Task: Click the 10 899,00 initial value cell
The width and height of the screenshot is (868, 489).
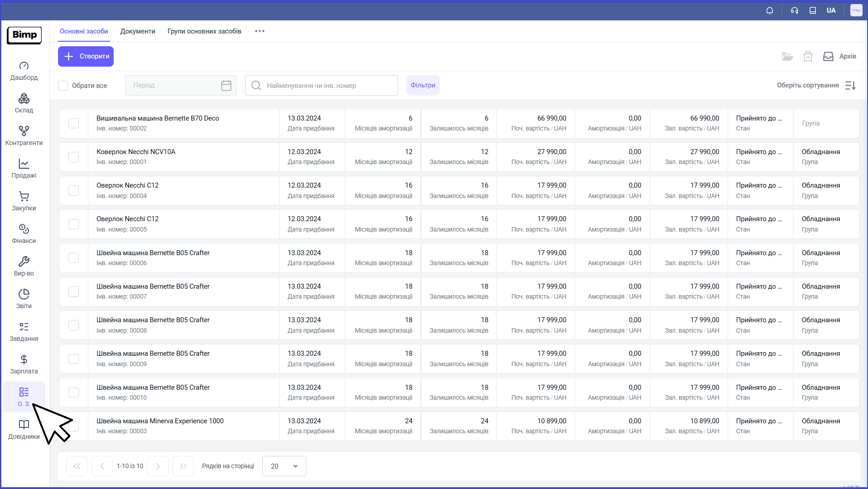Action: 536,426
